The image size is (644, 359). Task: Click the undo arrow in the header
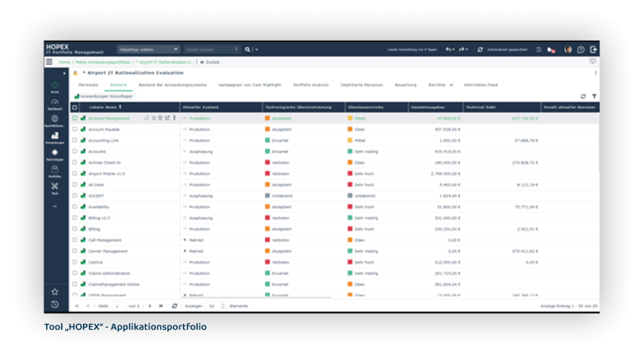tap(448, 49)
